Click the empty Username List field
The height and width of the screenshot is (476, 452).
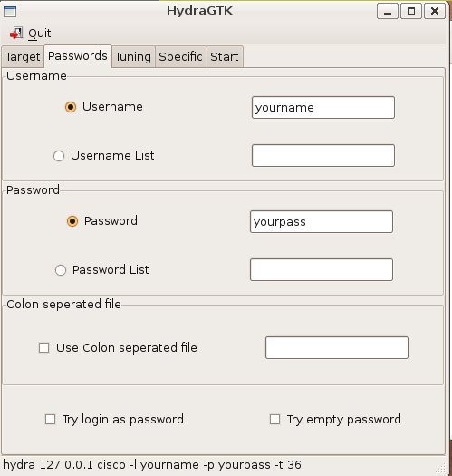pyautogui.click(x=323, y=155)
